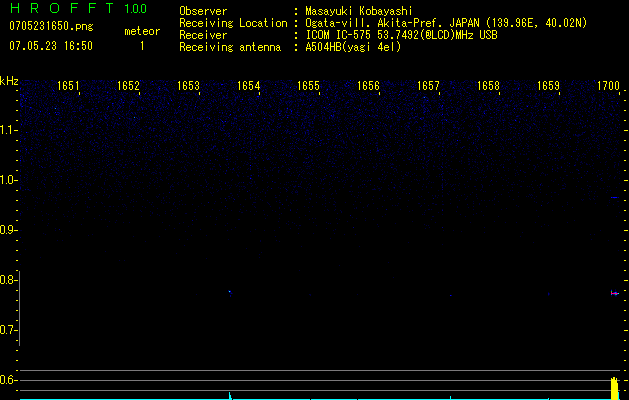The image size is (629, 400).
Task: Click the Ogata-vill. Akita-Pref. JAPAN location text
Action: [446, 23]
